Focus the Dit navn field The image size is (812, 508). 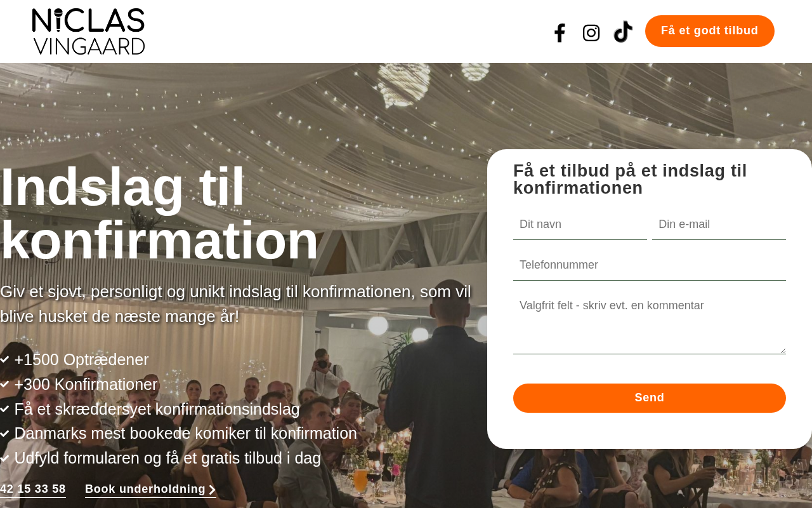coord(580,225)
